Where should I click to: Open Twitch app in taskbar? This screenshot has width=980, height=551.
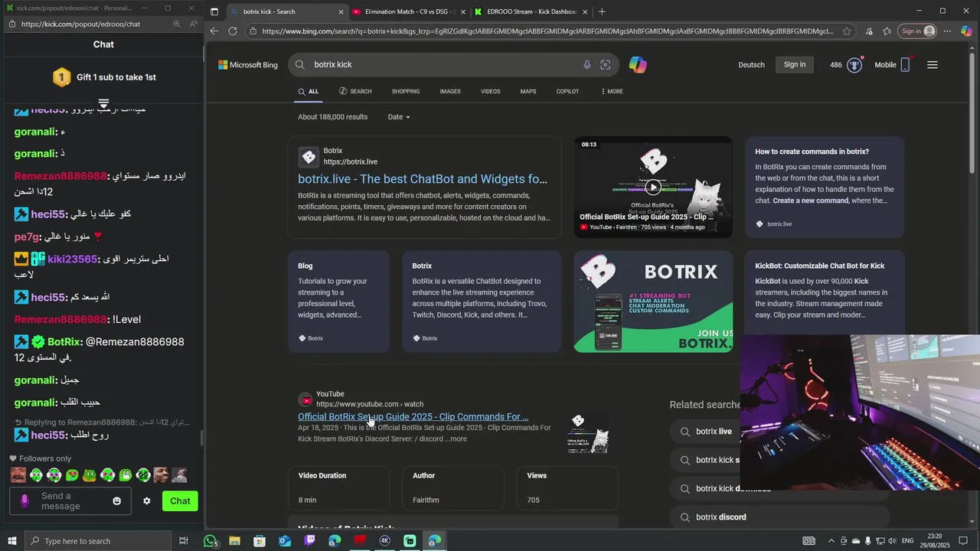309,541
